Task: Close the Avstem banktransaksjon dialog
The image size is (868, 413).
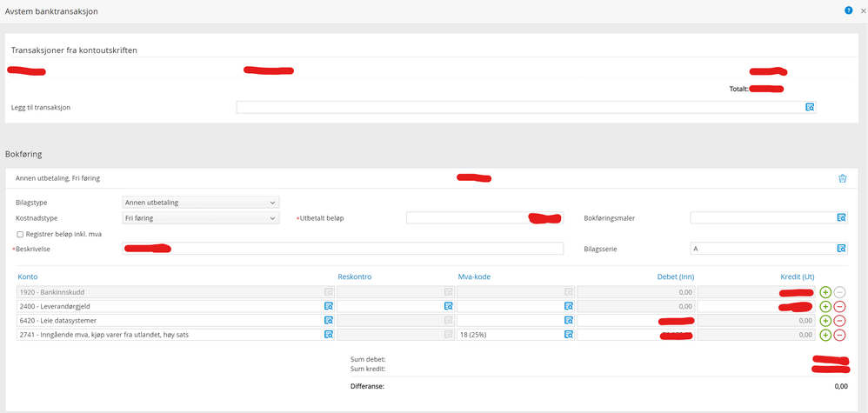Action: (x=863, y=10)
